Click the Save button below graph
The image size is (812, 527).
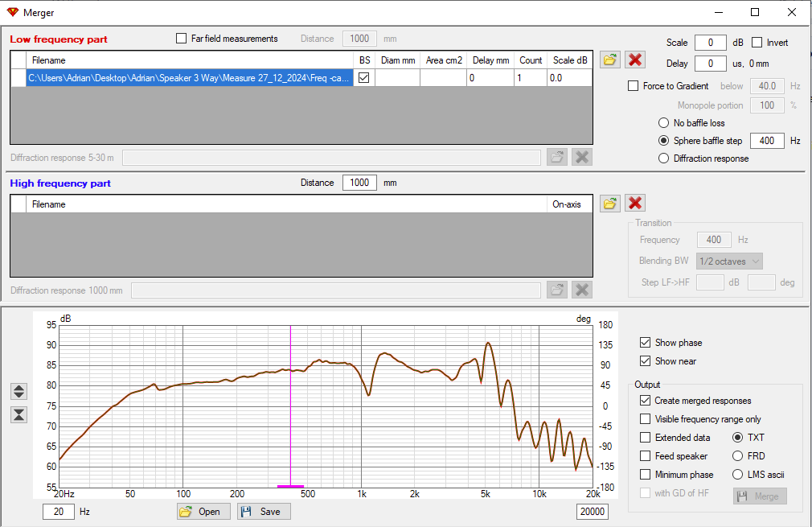tap(265, 512)
